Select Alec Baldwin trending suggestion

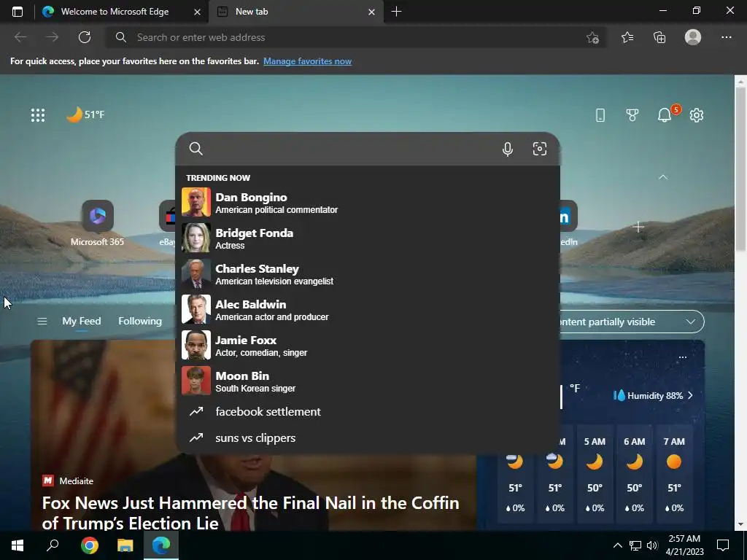click(368, 309)
